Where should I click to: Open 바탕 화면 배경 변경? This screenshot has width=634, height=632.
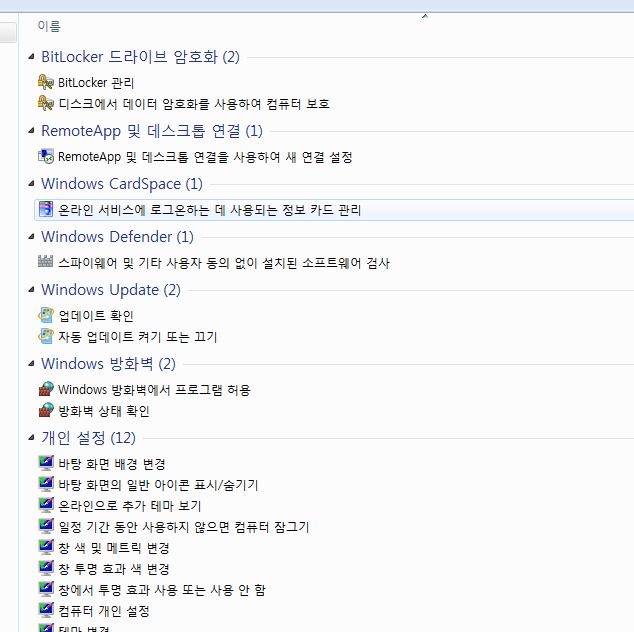click(x=112, y=463)
